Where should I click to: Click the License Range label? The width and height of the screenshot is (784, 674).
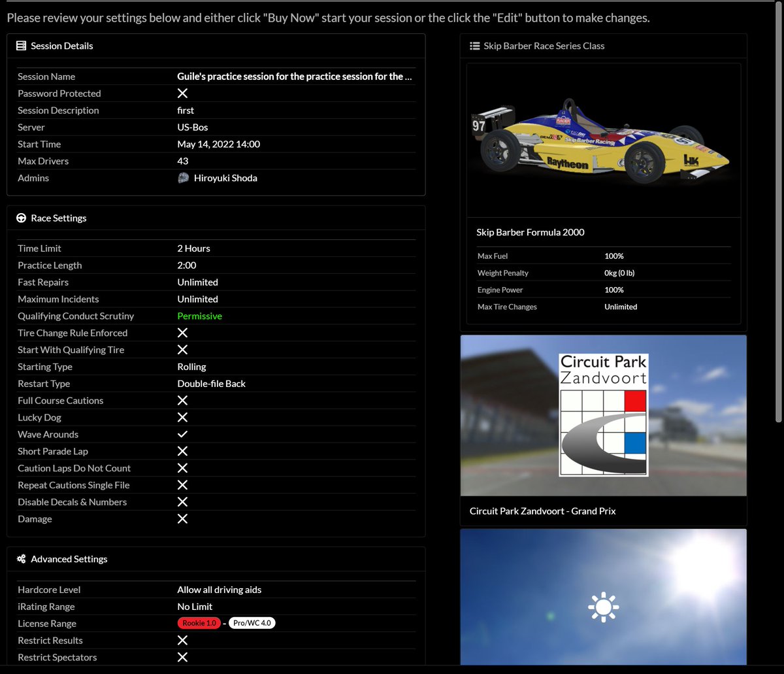click(47, 624)
